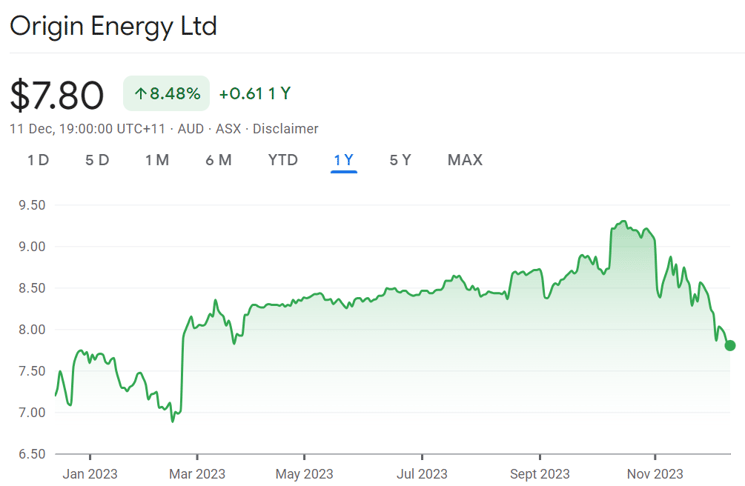
Task: Click the Origin Energy Ltd title
Action: pos(113,26)
